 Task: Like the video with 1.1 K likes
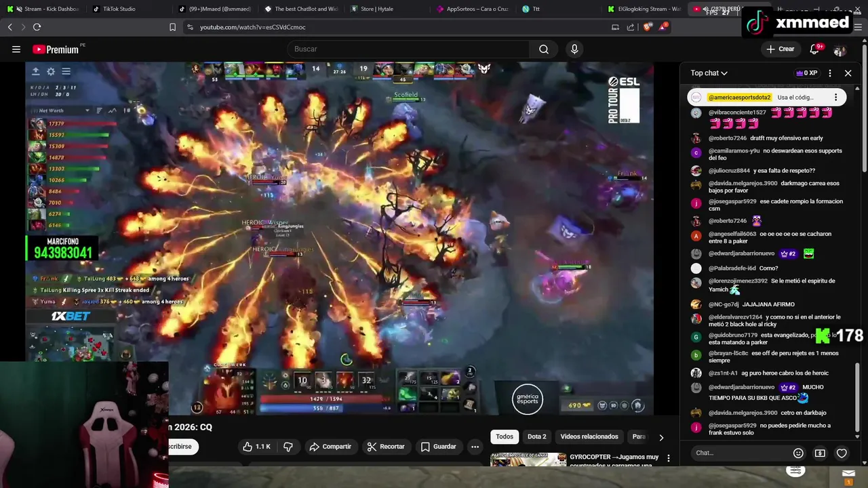click(x=256, y=447)
